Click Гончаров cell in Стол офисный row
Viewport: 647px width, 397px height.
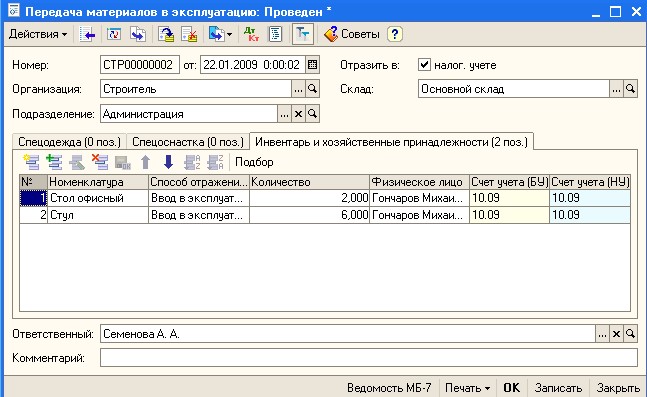419,198
